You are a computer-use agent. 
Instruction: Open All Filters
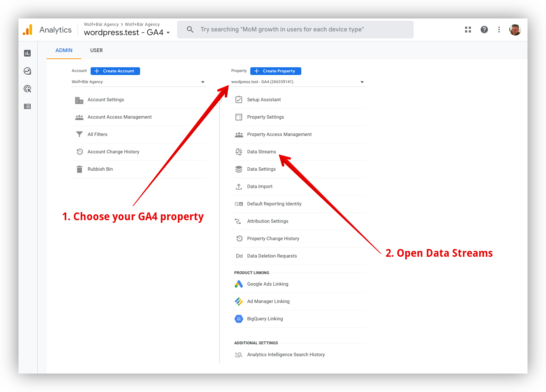(139, 134)
